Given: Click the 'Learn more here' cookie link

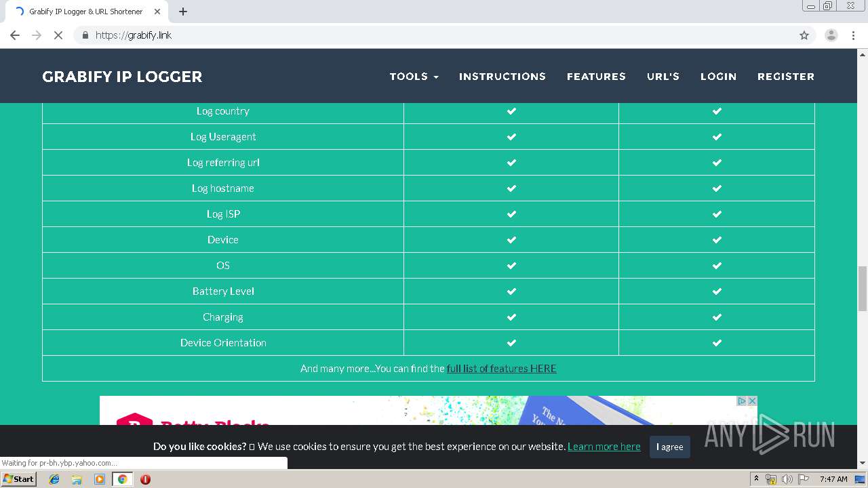Looking at the screenshot, I should [604, 447].
